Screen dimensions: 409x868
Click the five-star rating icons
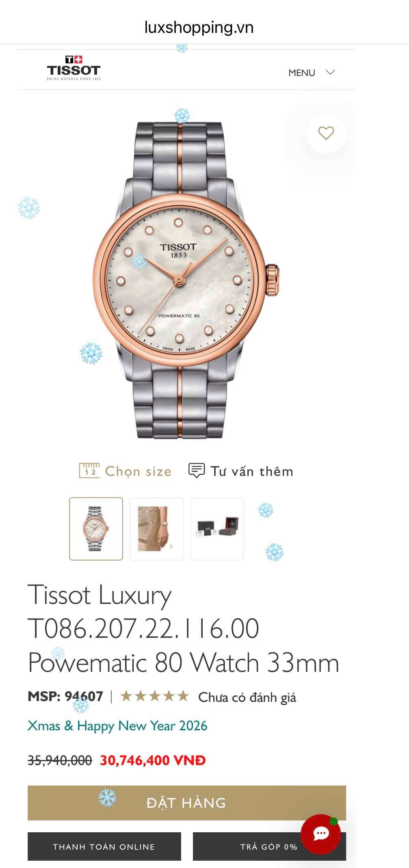tap(155, 696)
